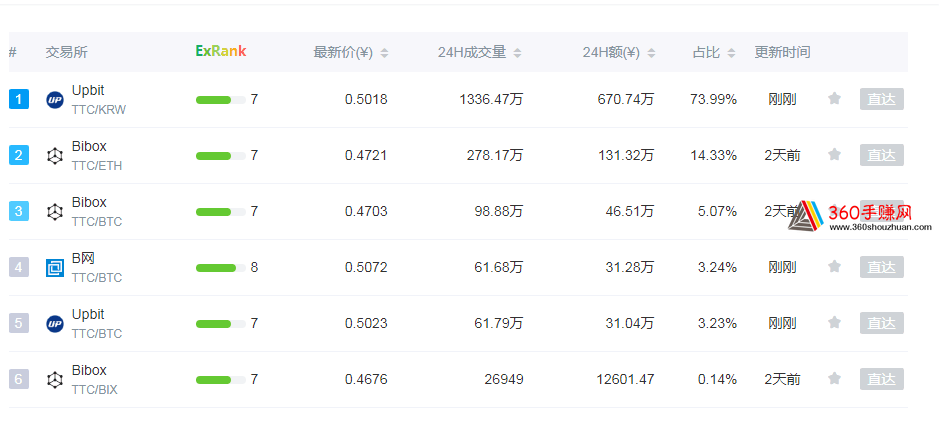
Task: Click the TTC/ETH pair label
Action: (x=97, y=166)
